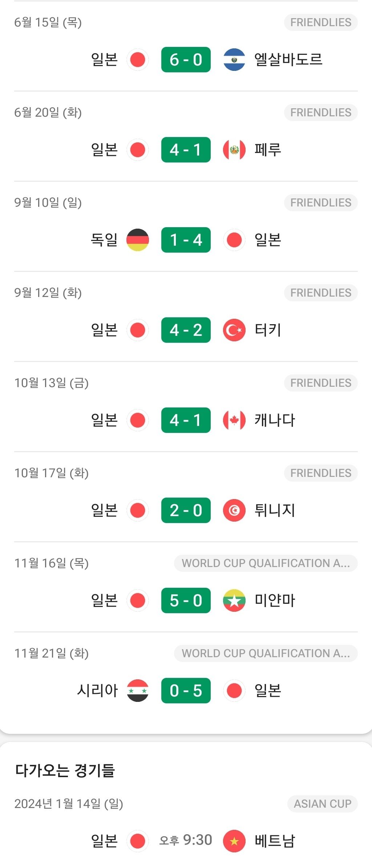Click the World Cup Qualification tag for November 16
The width and height of the screenshot is (372, 868).
(266, 563)
